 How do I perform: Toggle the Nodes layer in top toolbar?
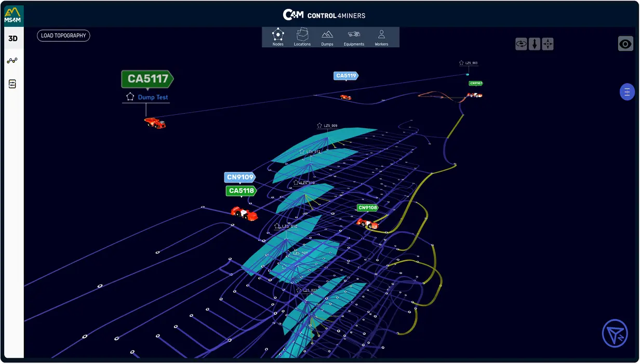[x=278, y=37]
